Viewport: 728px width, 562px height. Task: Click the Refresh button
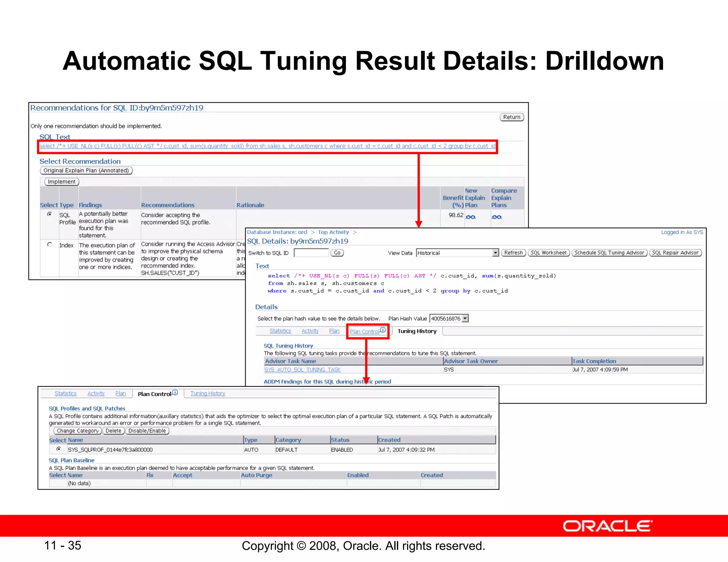pos(513,253)
